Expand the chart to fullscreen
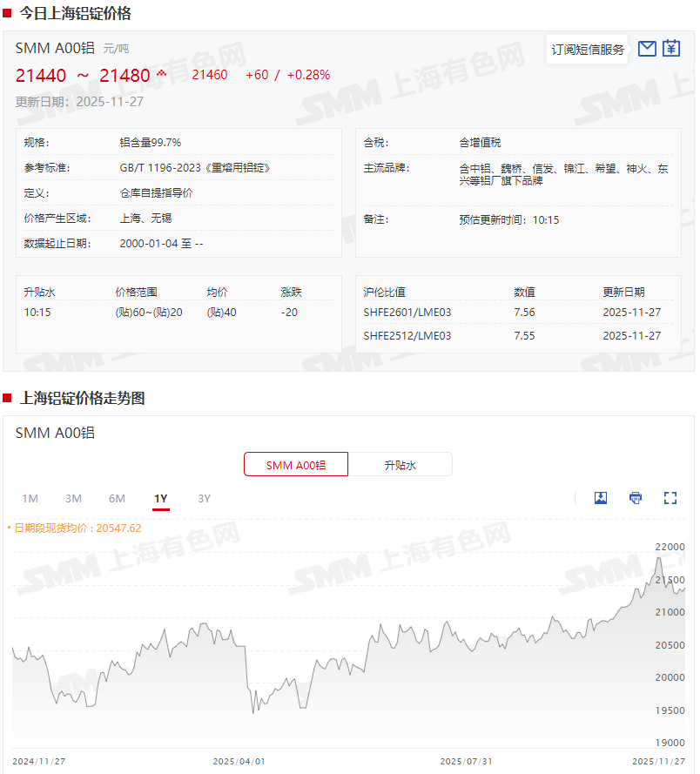The height and width of the screenshot is (774, 700). click(670, 498)
